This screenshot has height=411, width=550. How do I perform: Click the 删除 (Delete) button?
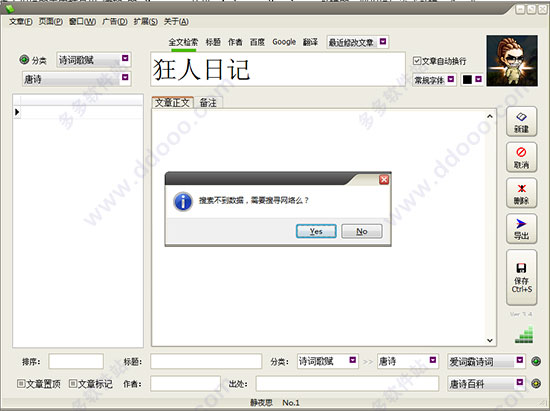[x=521, y=193]
